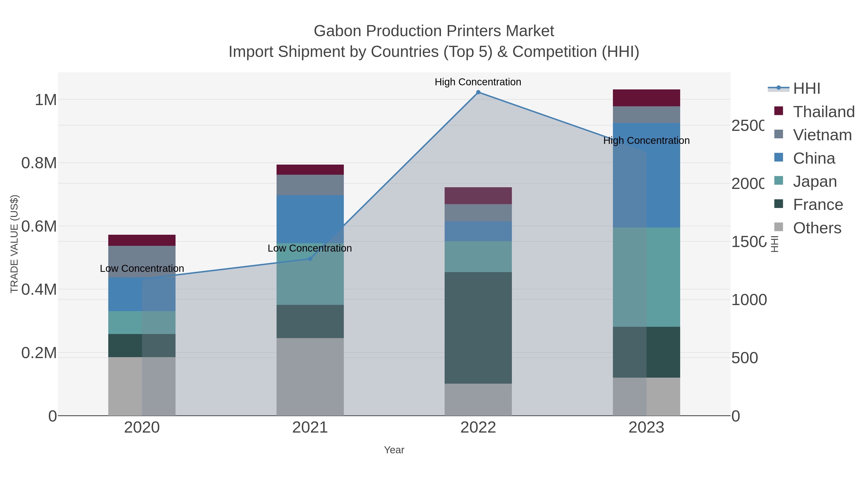The width and height of the screenshot is (868, 488).
Task: Click the 0.8M tick on left axis
Action: (x=39, y=163)
